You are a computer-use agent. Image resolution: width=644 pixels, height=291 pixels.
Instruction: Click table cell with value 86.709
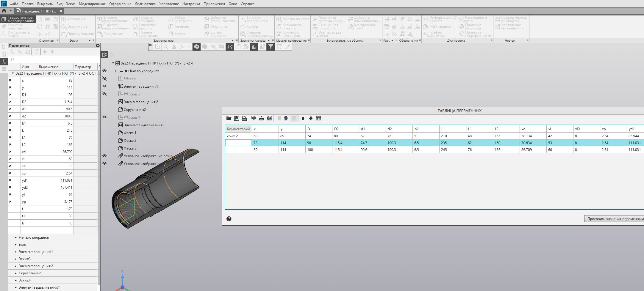coord(533,150)
